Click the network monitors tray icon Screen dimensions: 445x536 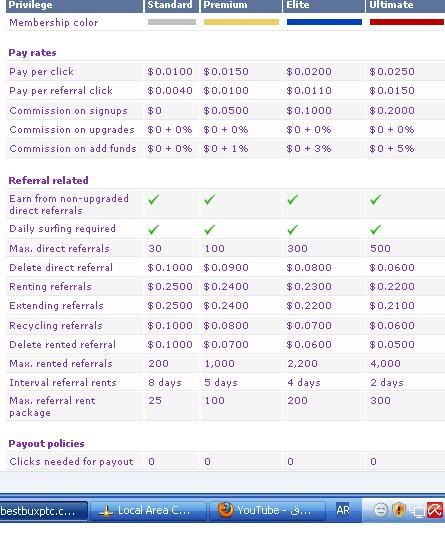point(417,511)
